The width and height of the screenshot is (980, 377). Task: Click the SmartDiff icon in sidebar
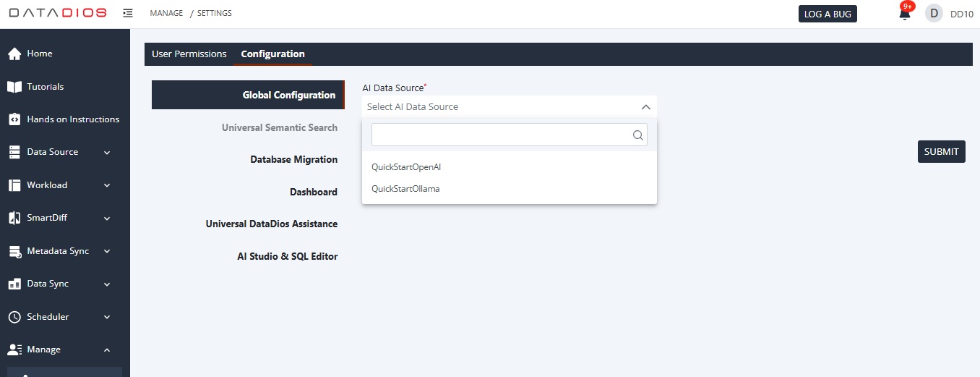pyautogui.click(x=14, y=218)
